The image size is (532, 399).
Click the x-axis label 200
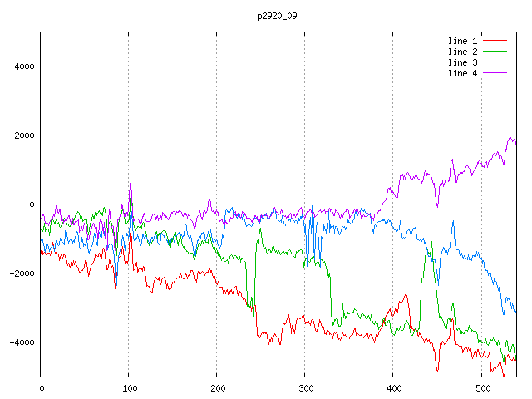tap(218, 388)
